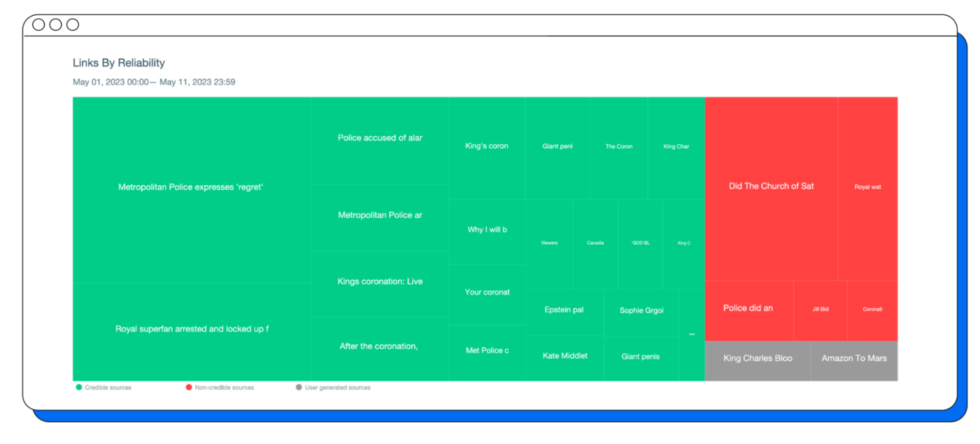Toggle the Credible sources legend item
Viewport: 980px width, 444px height.
(108, 388)
